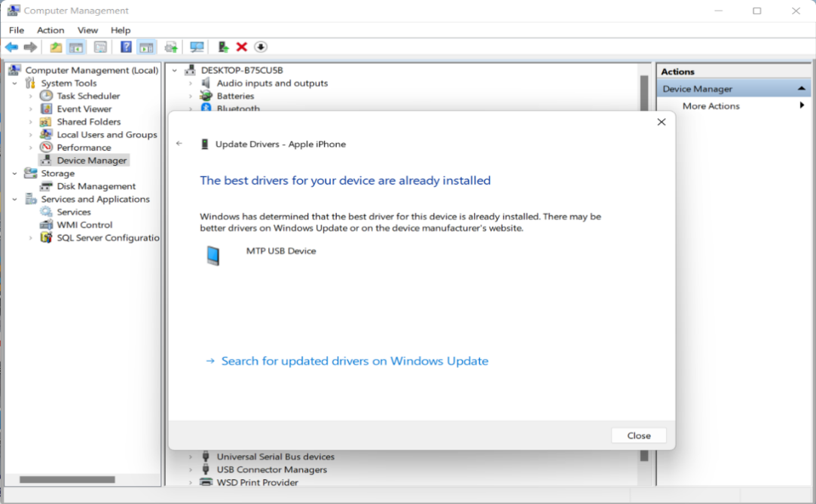Toggle the Show/Hide Console Tree toolbar icon

77,47
